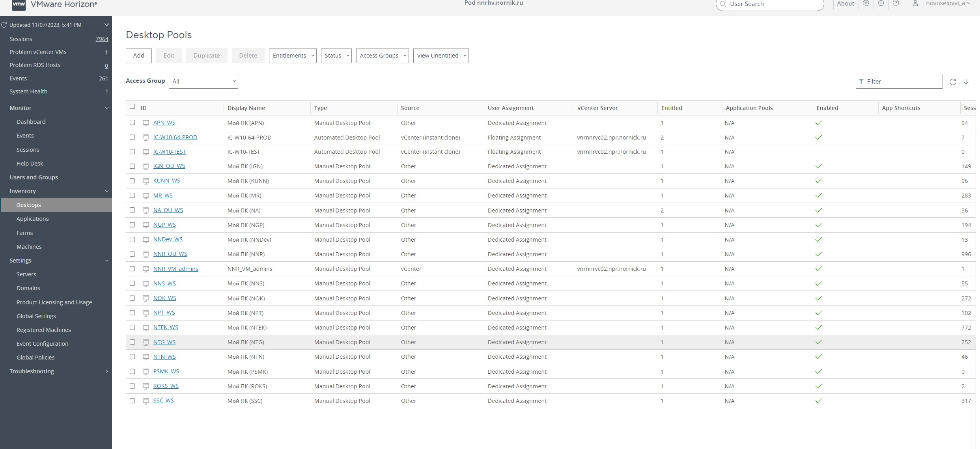Viewport: 980px width, 449px height.
Task: Click the user account icon
Action: tap(915, 4)
